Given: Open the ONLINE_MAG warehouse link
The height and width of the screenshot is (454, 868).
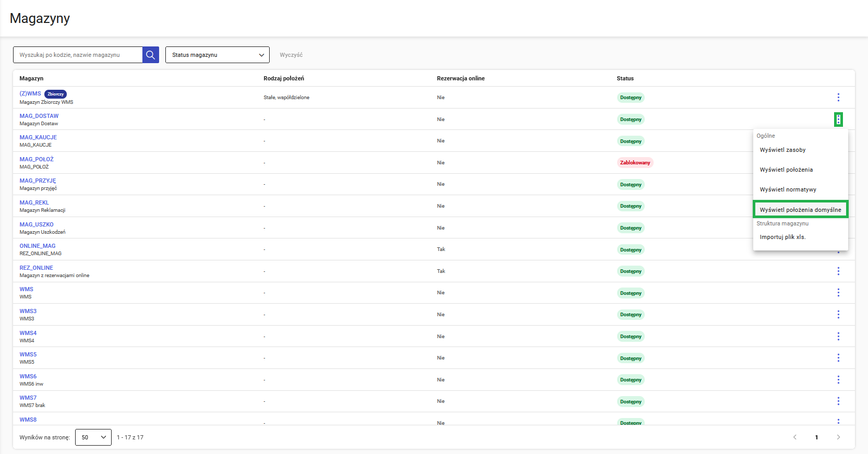Looking at the screenshot, I should pos(38,246).
